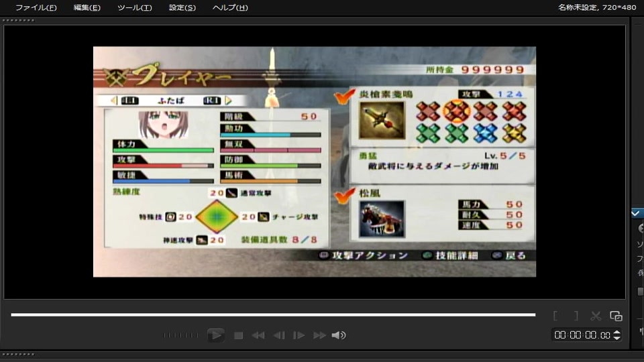This screenshot has height=362, width=644.
Task: Click the 炎槍素戔嗚 weapon name in the preview
Action: [x=386, y=94]
